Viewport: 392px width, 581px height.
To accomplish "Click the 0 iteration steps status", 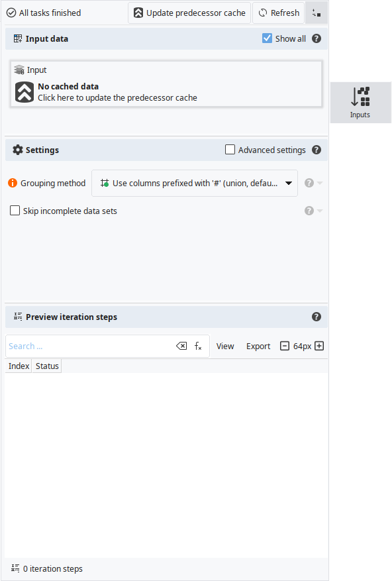I will point(47,568).
